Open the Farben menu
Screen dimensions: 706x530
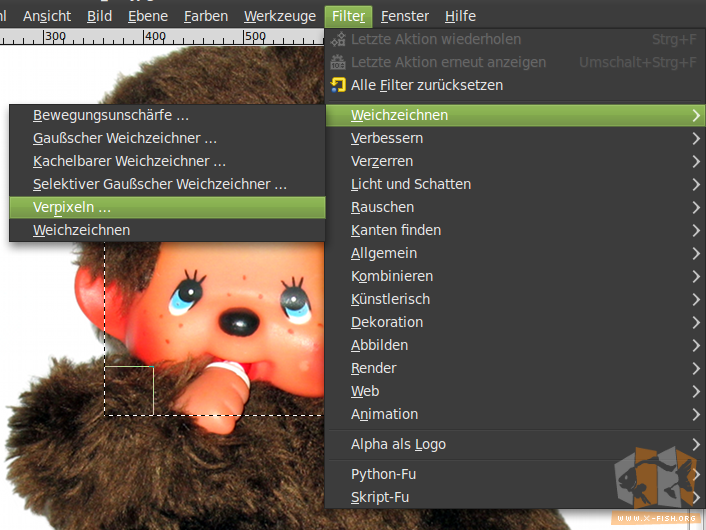[x=206, y=16]
